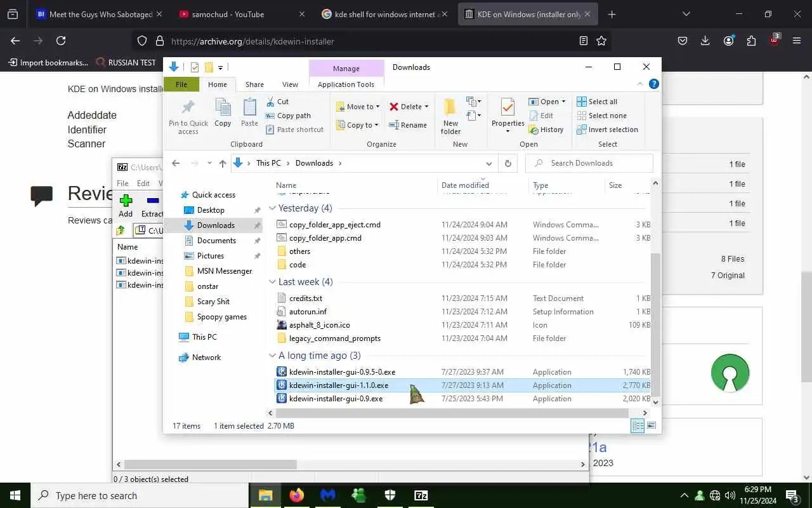Screen dimensions: 812x508
Task: Open Documents in Quick access
Action: tap(216, 241)
